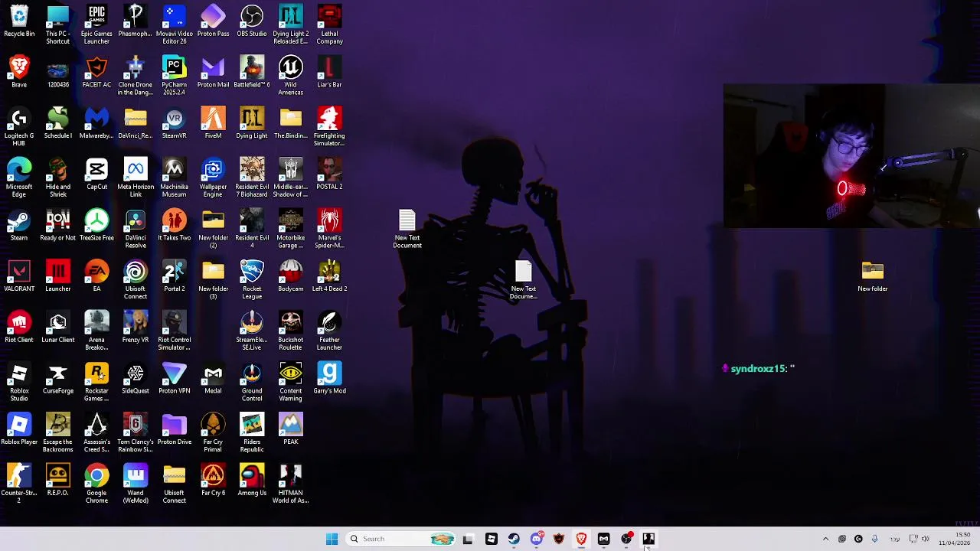The image size is (980, 551).
Task: Open Riot Client desktop shortcut
Action: pyautogui.click(x=19, y=328)
